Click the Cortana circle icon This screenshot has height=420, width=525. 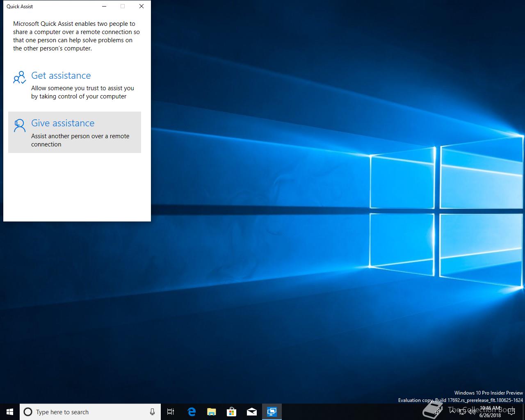click(x=28, y=412)
